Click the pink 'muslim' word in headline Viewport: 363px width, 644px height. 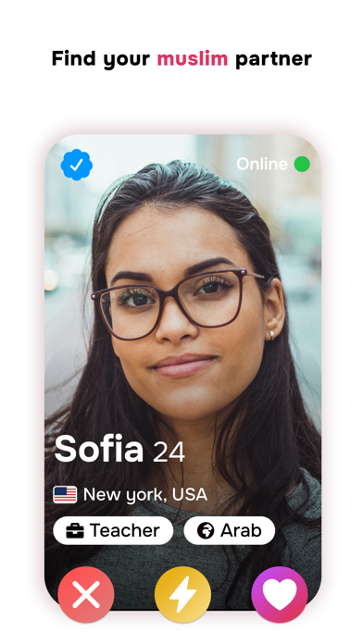point(192,58)
